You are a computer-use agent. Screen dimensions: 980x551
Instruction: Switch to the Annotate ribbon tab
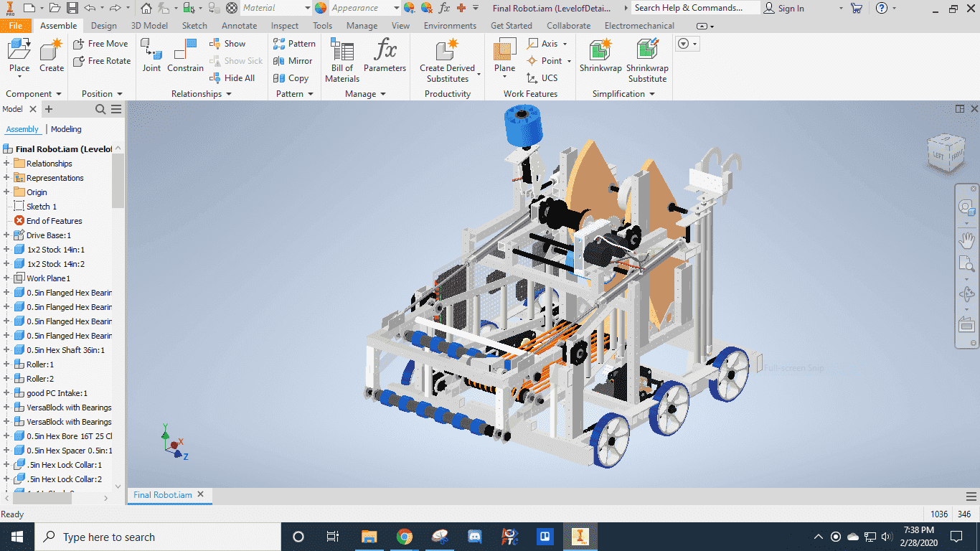[x=239, y=25]
